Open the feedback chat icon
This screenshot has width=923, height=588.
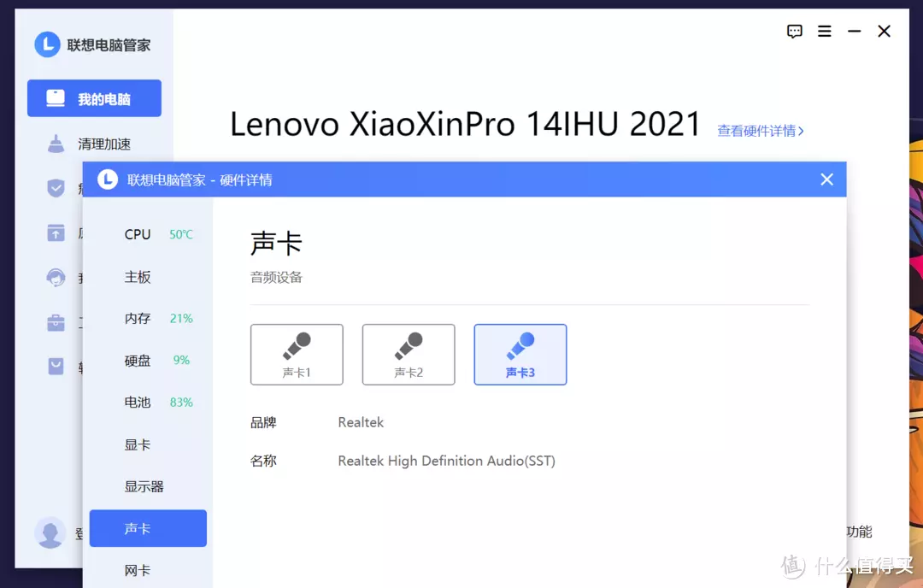794,32
